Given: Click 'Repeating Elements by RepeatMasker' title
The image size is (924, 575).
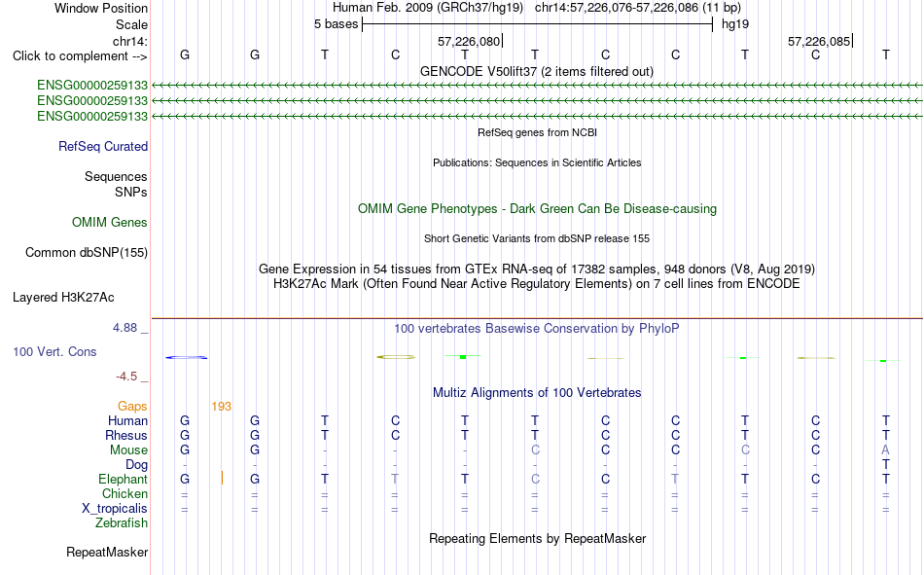Looking at the screenshot, I should click(x=538, y=538).
